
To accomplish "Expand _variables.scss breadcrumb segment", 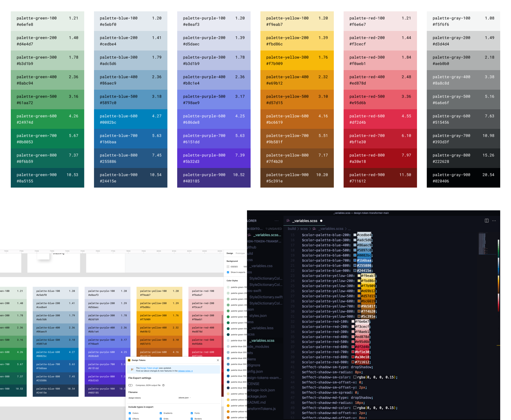I will (331, 229).
